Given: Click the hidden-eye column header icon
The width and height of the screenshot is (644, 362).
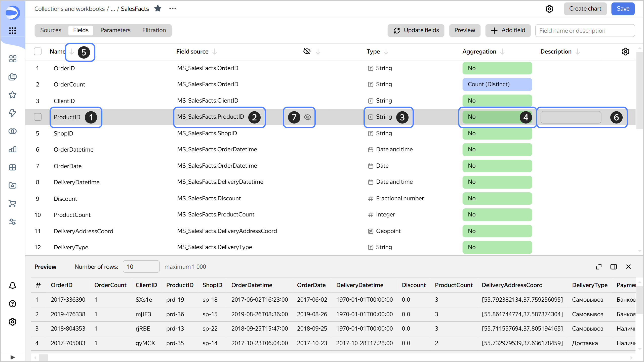Looking at the screenshot, I should (307, 51).
